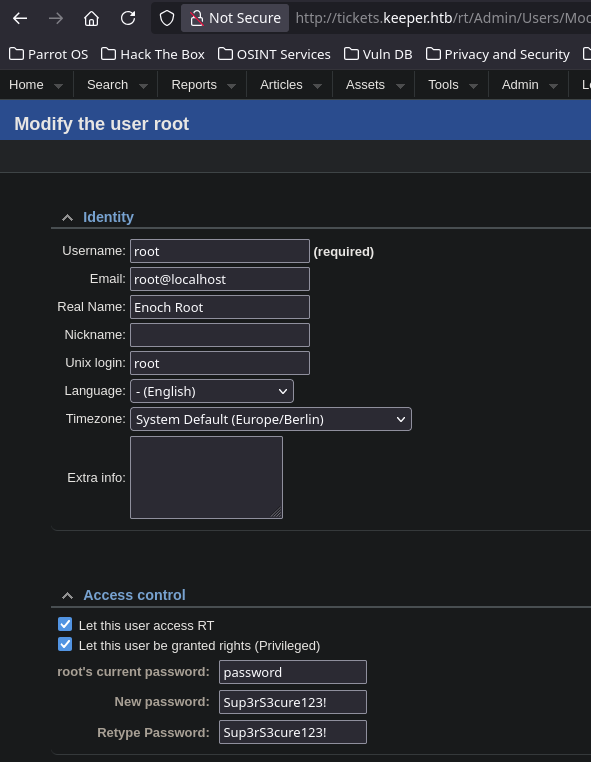Image resolution: width=591 pixels, height=762 pixels.
Task: Open the Vuln DB bookmark folder
Action: [378, 54]
